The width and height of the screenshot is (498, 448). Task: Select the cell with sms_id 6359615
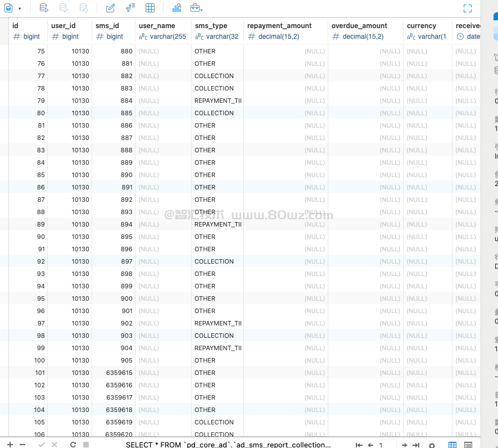click(x=114, y=373)
